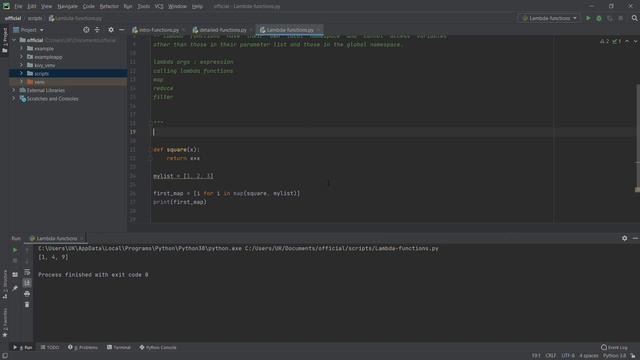Image resolution: width=640 pixels, height=360 pixels.
Task: Switch to intro-functions.py tab
Action: (158, 30)
